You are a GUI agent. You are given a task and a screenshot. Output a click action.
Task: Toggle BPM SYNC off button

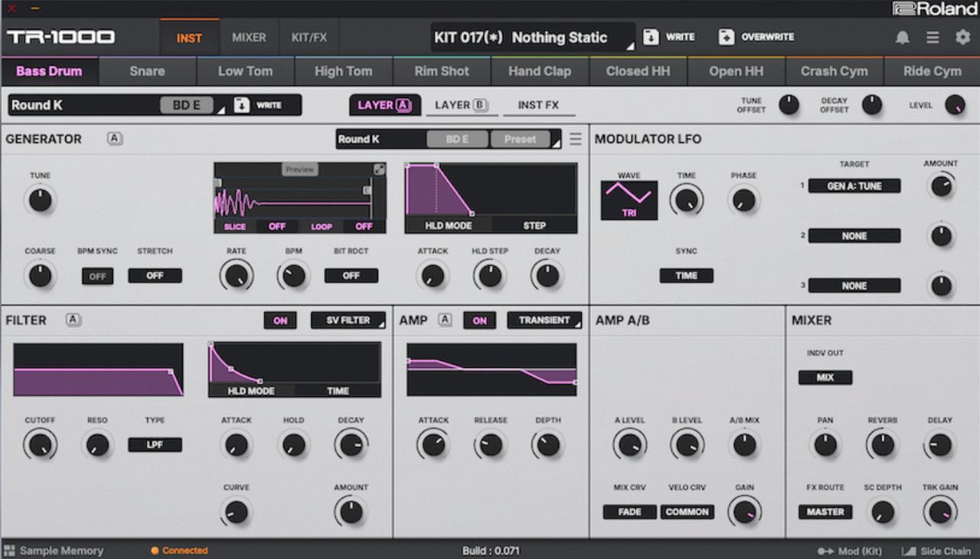tap(97, 276)
